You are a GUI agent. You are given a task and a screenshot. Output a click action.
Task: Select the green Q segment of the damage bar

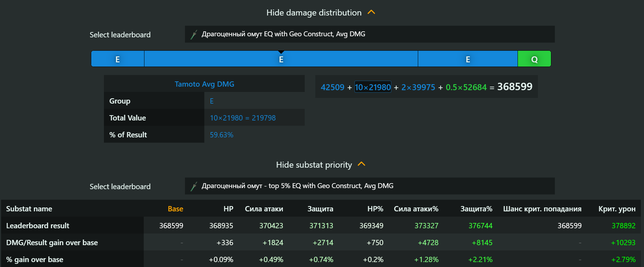pyautogui.click(x=534, y=59)
